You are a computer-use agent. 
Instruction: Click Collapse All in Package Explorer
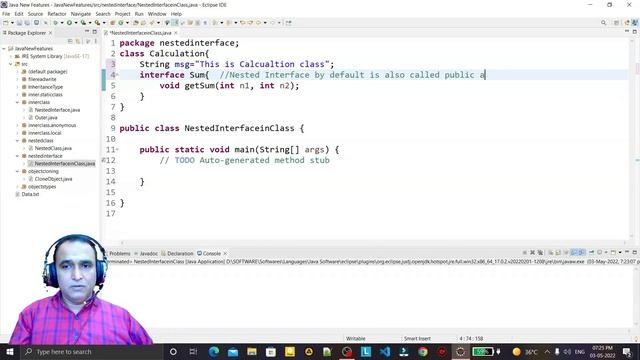70,41
